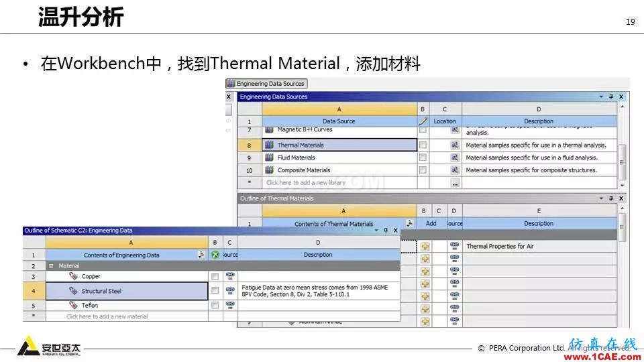Pin the Outline of Schematic C2 panel
644x362 pixels.
[386, 230]
